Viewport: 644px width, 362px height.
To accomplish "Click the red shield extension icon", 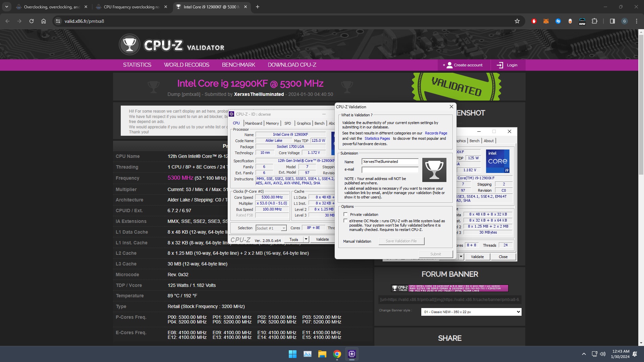I will pos(534,21).
